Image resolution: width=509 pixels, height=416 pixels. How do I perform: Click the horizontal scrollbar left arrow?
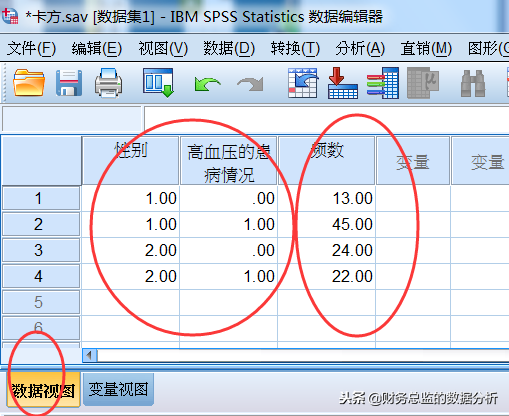point(89,355)
